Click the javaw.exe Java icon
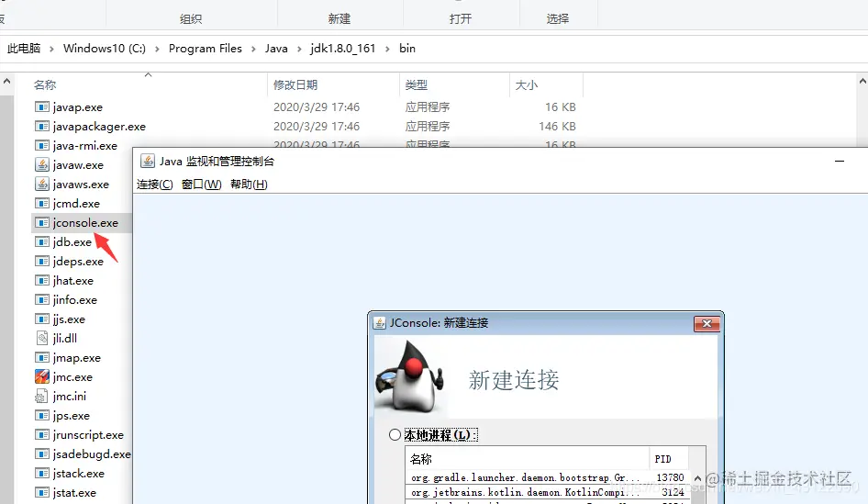This screenshot has height=504, width=868. click(41, 164)
